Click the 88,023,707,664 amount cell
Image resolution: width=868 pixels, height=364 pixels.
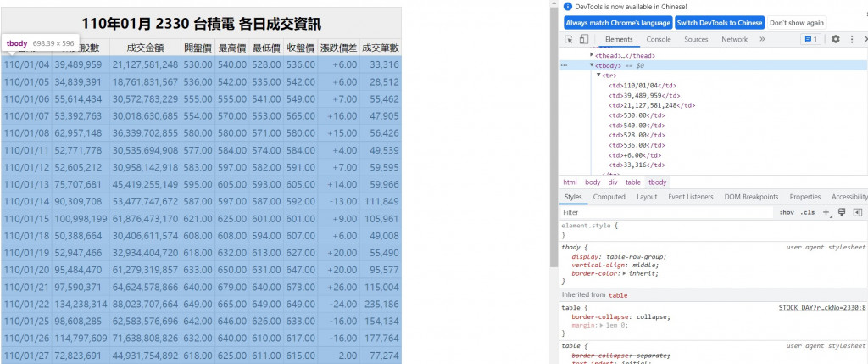coord(145,304)
